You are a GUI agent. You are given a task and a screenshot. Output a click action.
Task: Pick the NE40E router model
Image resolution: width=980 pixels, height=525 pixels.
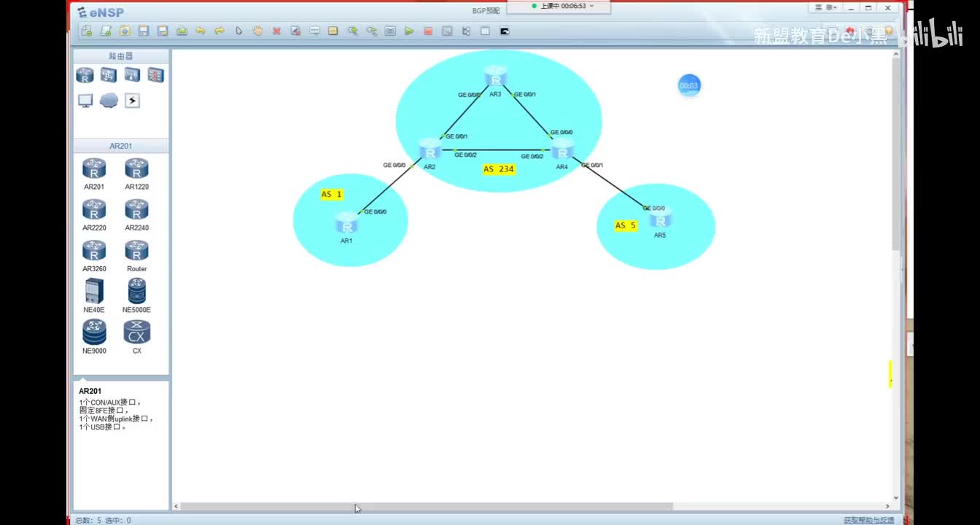click(94, 291)
